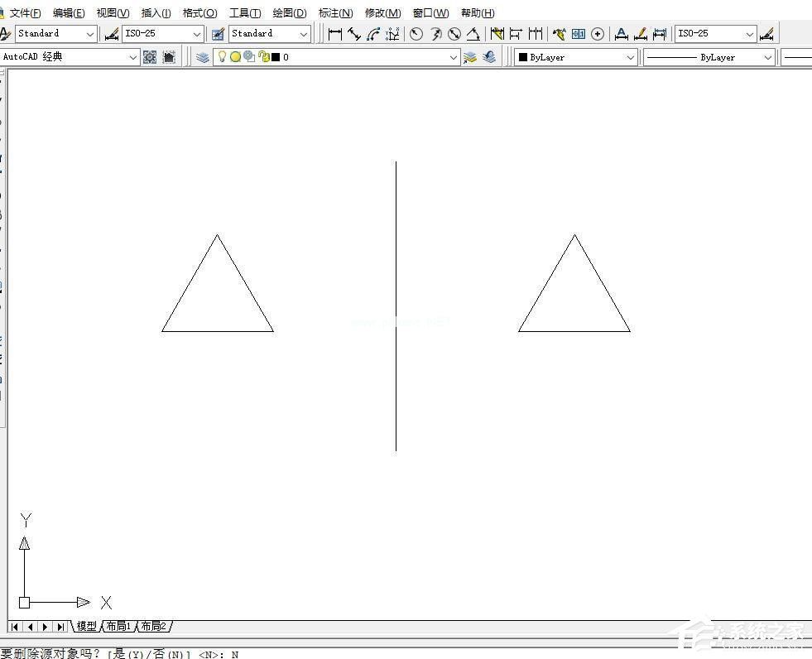Open the ByLayer color control dropdown

630,57
